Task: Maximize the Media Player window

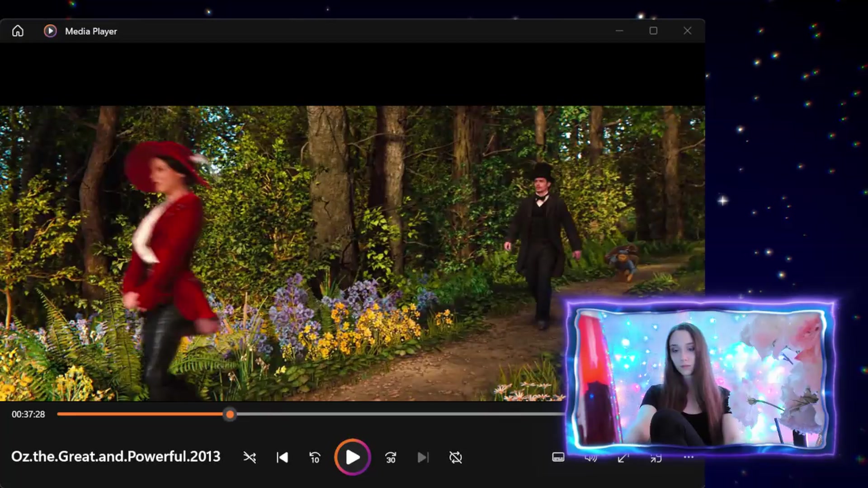Action: (653, 31)
